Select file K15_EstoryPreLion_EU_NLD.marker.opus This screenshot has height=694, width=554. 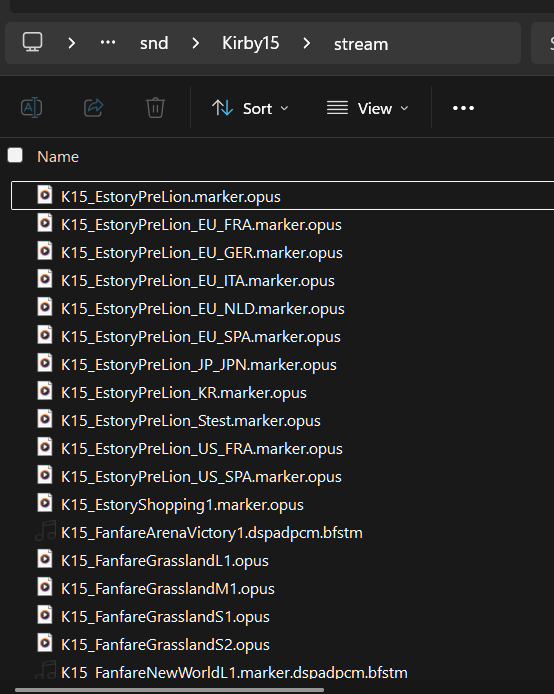[203, 308]
